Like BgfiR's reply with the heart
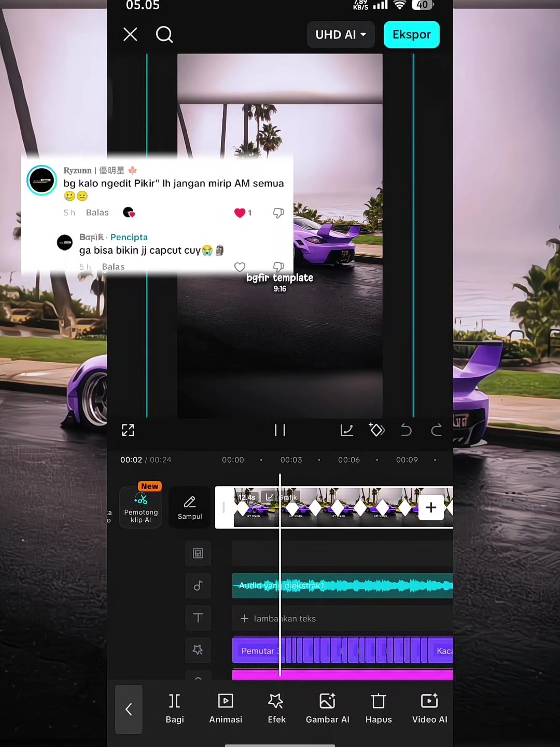The height and width of the screenshot is (747, 560). tap(240, 267)
